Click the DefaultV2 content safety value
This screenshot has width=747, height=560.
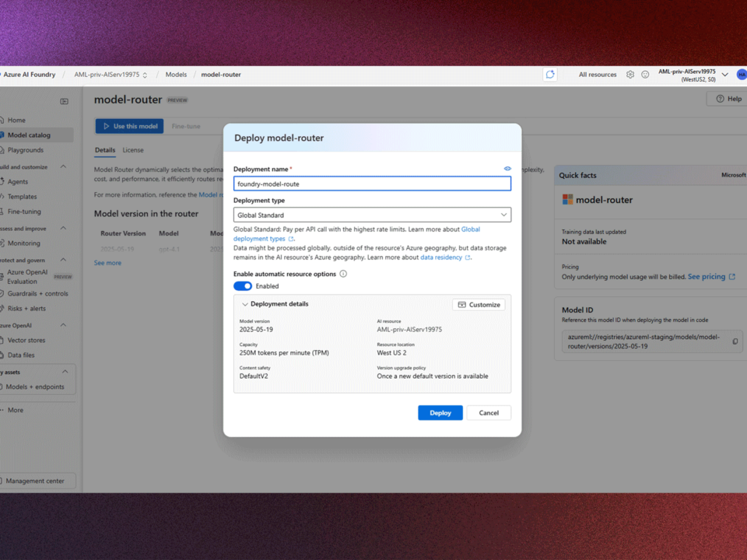pos(254,376)
